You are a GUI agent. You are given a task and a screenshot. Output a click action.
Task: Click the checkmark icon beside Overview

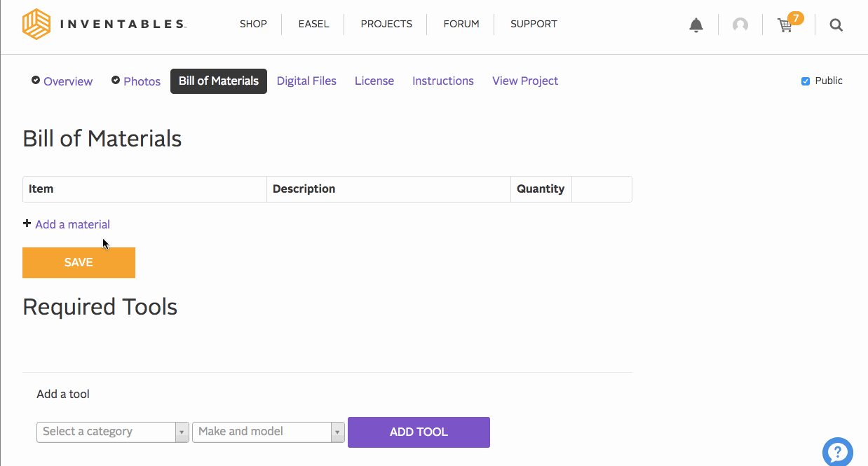click(36, 81)
